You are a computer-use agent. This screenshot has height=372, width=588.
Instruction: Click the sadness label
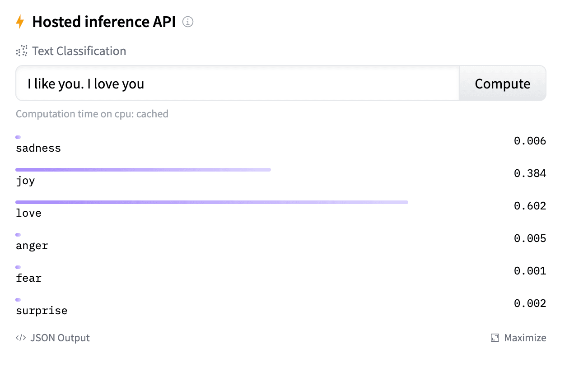38,148
